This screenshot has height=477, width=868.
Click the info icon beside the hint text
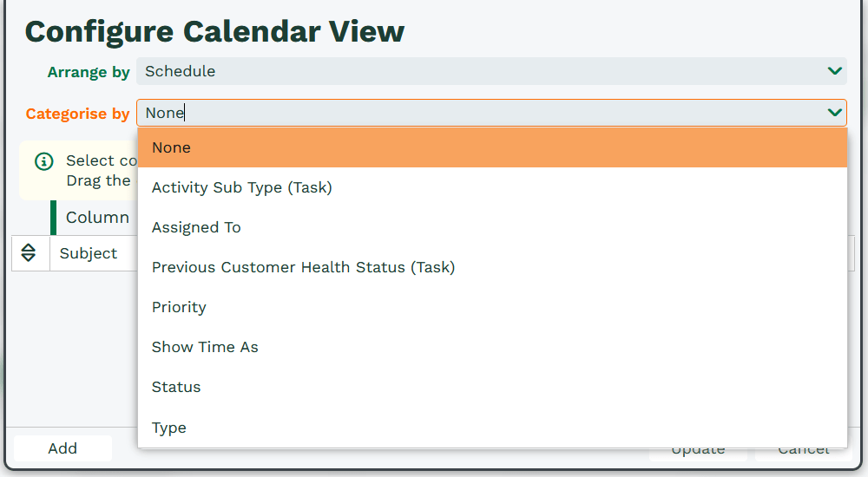click(43, 161)
